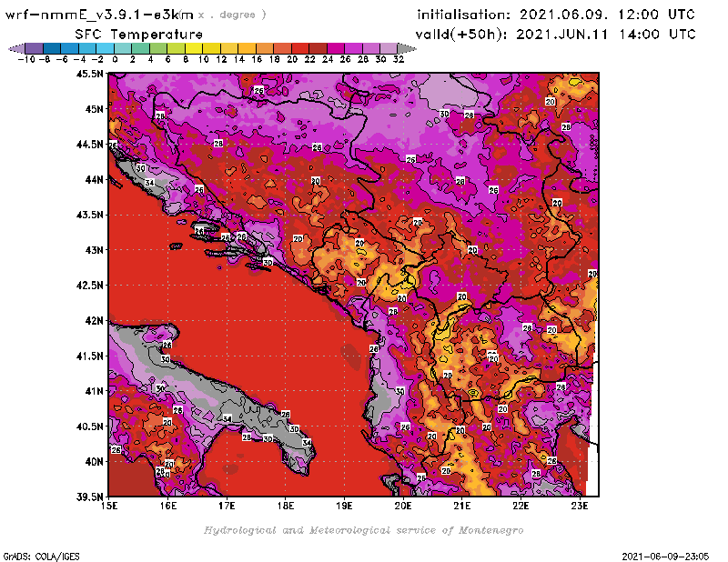Click the '21E' longitude label
728x562 pixels.
point(462,506)
